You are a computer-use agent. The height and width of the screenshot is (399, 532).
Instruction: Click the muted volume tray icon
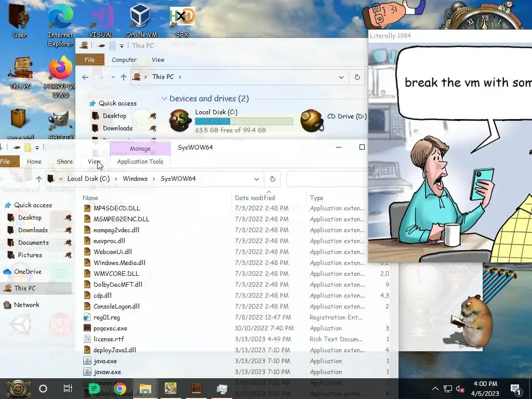point(460,389)
